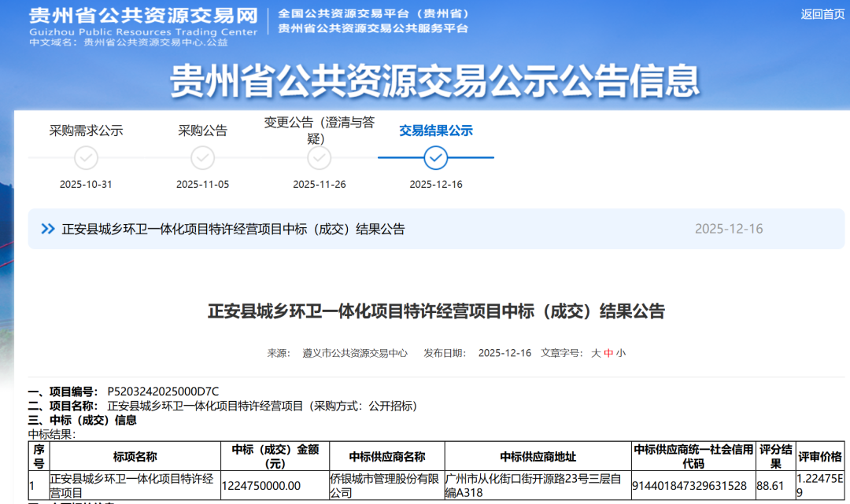Click the double-chevron icon beside announcement title
850x504 pixels.
coord(49,229)
